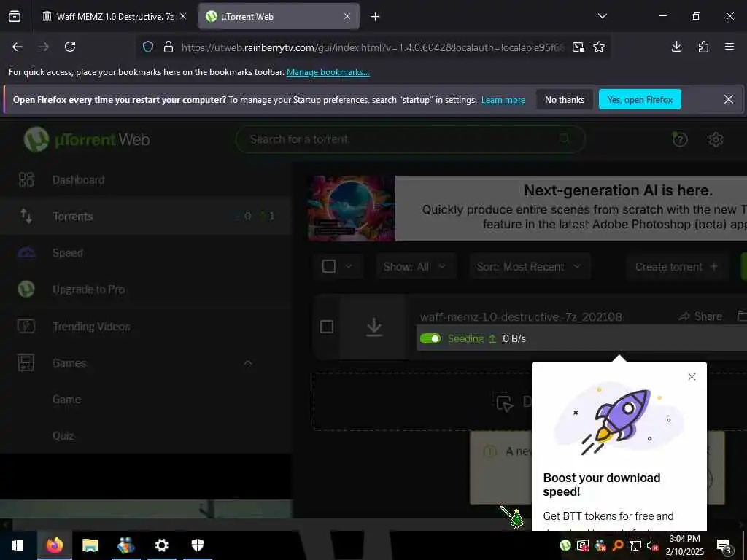Viewport: 747px width, 560px height.
Task: Open Settings gear on taskbar
Action: [162, 545]
